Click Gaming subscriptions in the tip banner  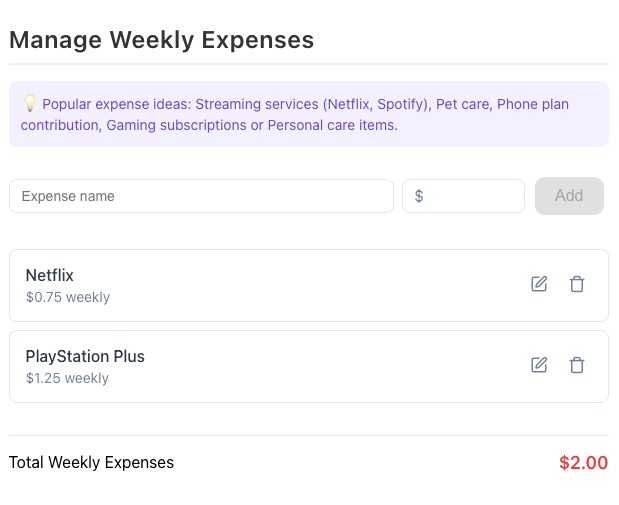tap(176, 125)
